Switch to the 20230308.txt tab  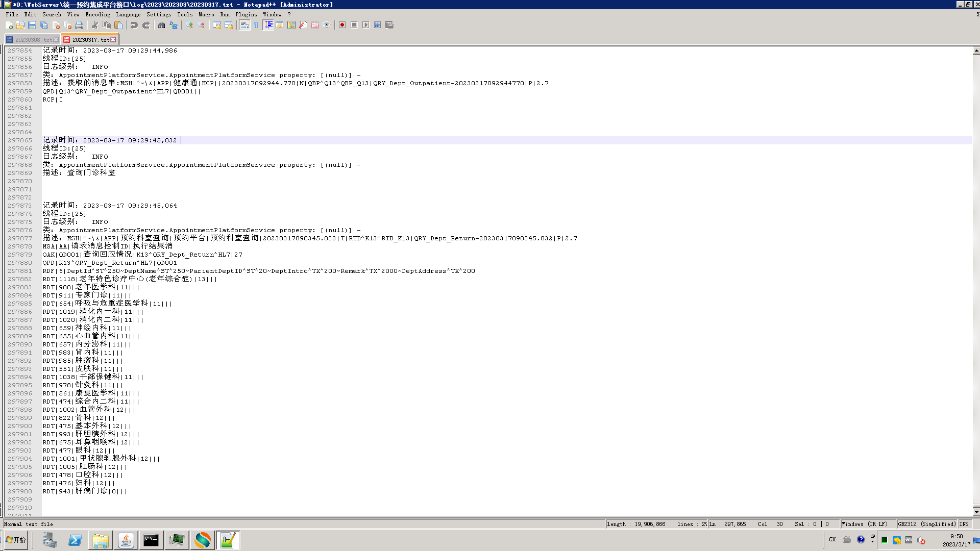(32, 40)
